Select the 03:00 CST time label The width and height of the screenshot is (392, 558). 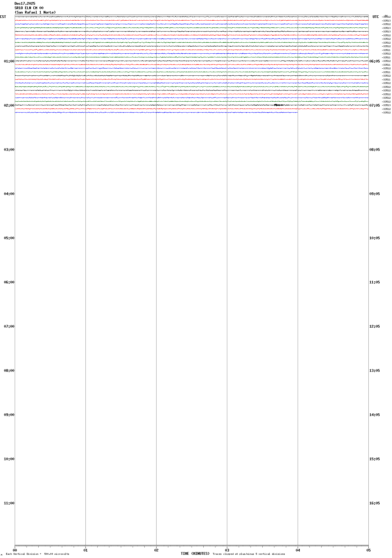9,150
